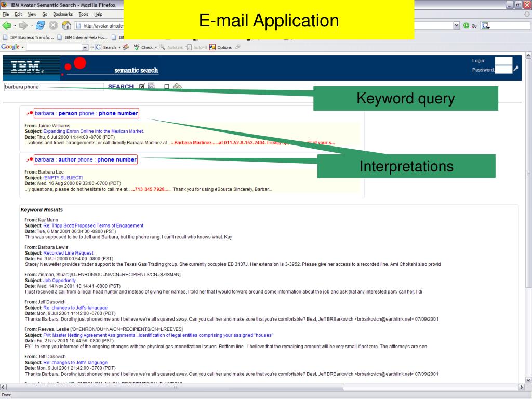Open the Go menu
Screen dimensions: 532x399
click(45, 14)
